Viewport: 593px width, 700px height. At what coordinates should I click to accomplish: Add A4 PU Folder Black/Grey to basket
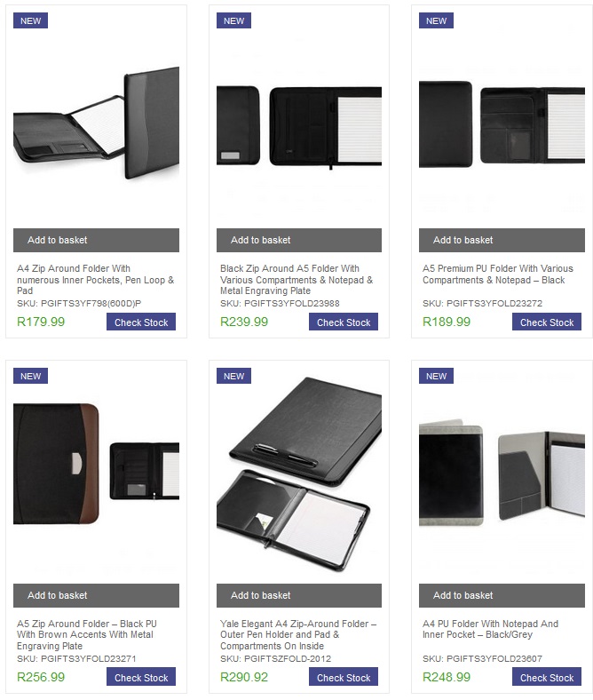click(502, 595)
